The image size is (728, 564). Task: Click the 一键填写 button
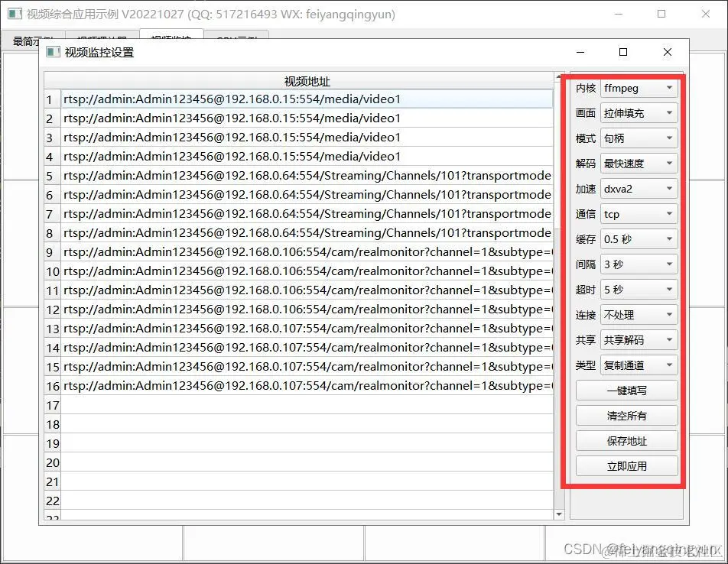627,391
